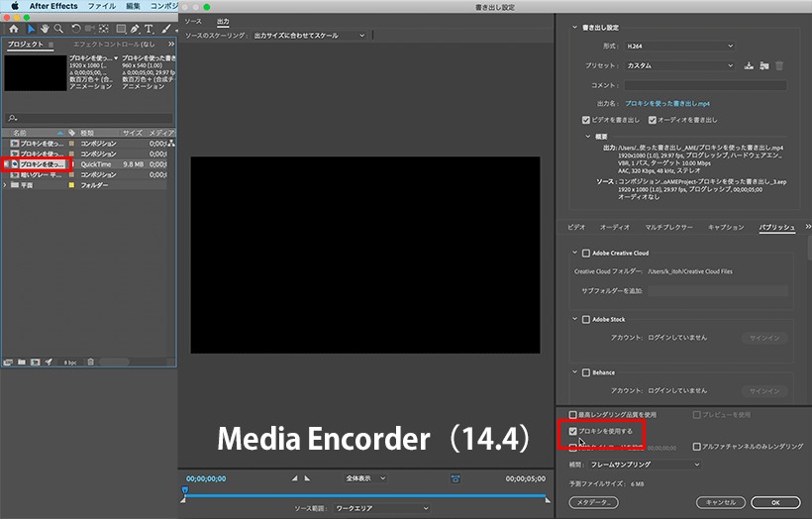
Task: Click the キャンセル button
Action: click(720, 502)
